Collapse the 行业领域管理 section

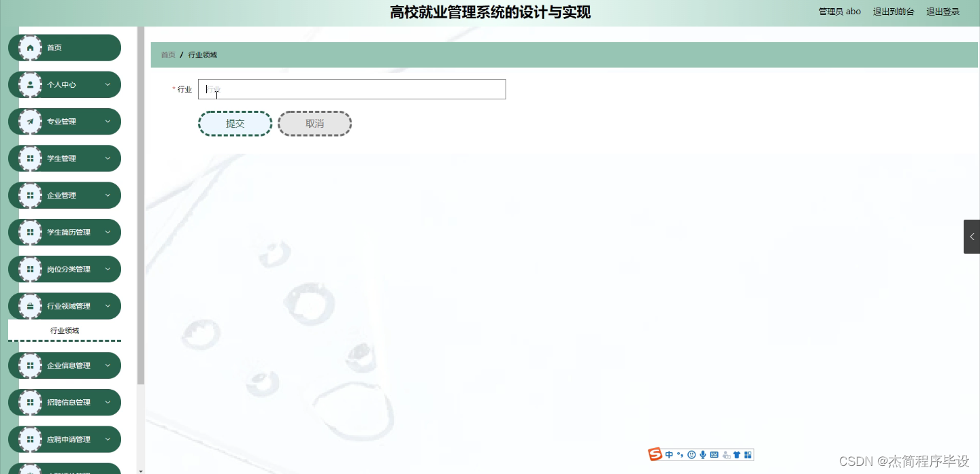[x=64, y=306]
